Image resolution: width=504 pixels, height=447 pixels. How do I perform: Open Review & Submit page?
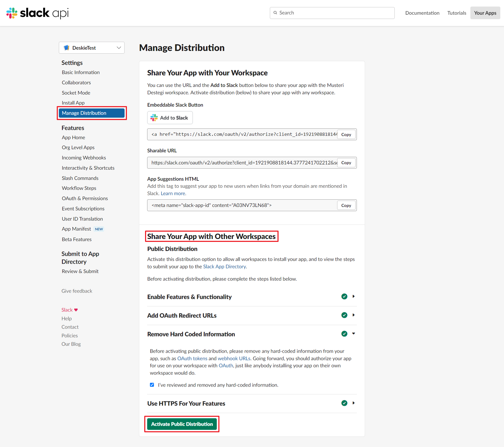click(80, 271)
